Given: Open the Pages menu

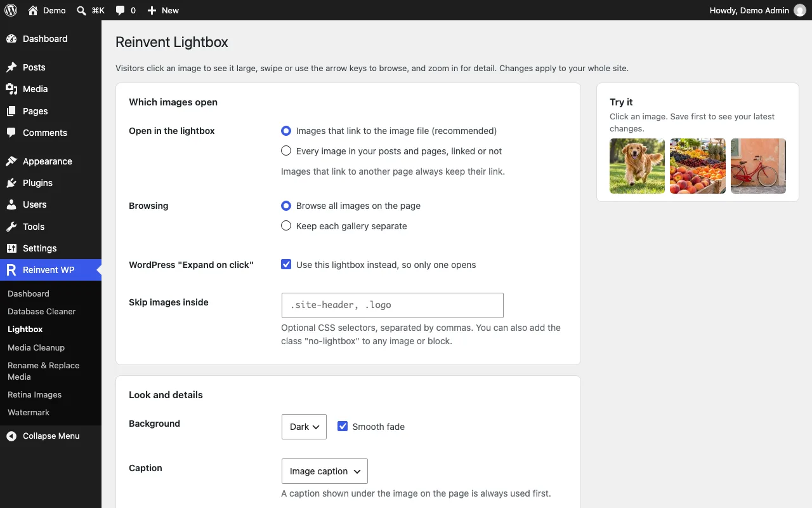Looking at the screenshot, I should click(51, 111).
